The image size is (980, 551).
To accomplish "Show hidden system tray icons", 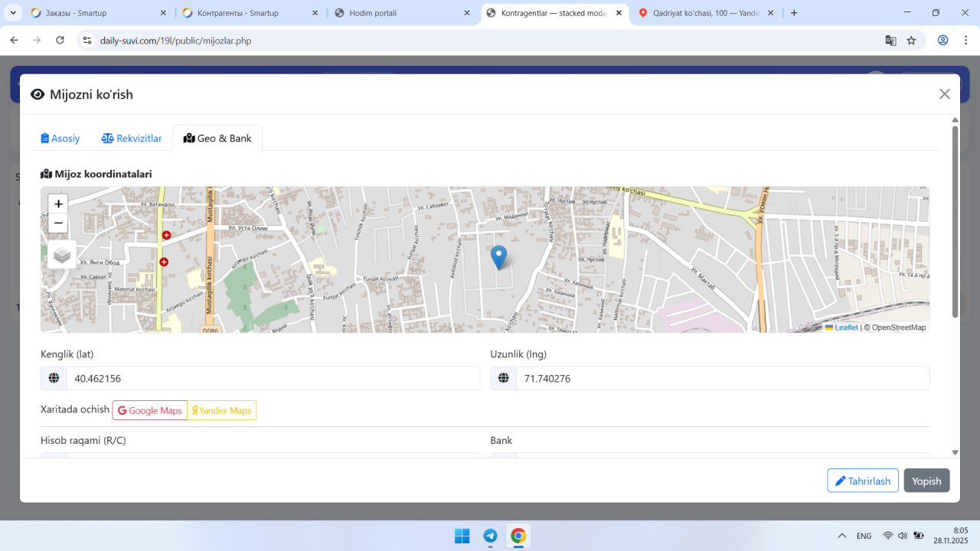I will click(842, 536).
